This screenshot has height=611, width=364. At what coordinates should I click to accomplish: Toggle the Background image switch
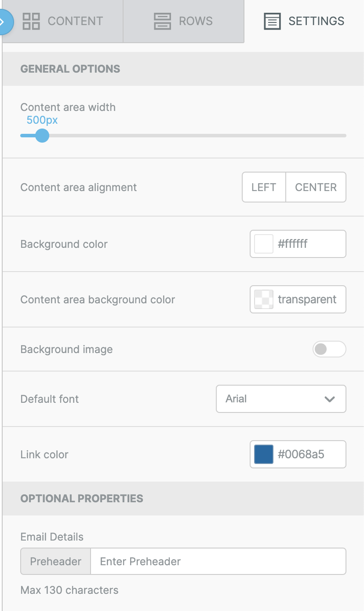click(329, 349)
